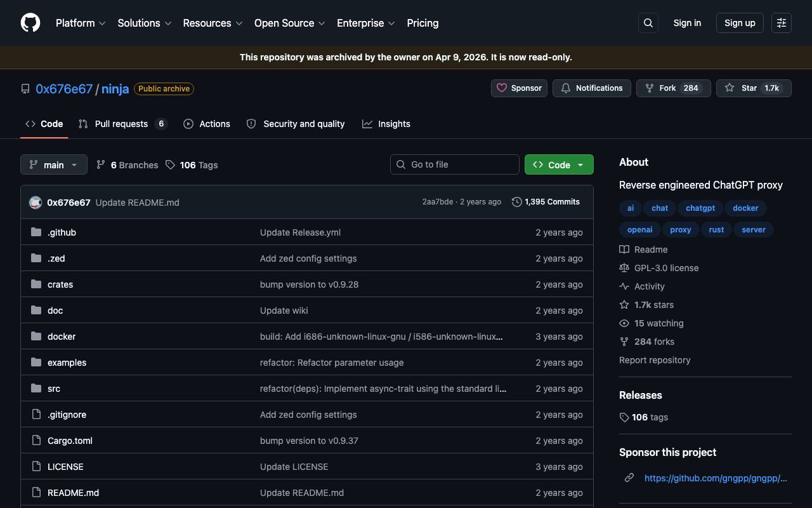This screenshot has height=508, width=812.
Task: Click the Sponsor button
Action: (519, 88)
